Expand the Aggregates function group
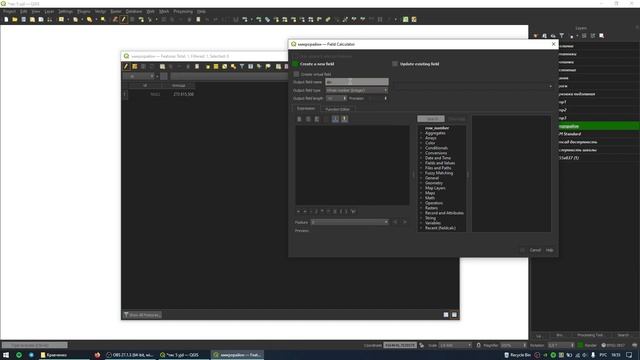 click(421, 133)
